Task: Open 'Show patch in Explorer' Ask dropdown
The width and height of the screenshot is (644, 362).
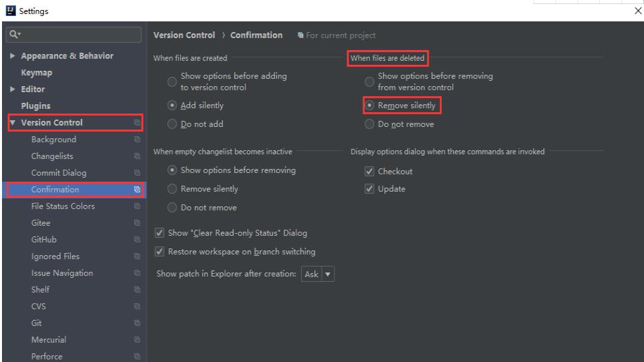Action: point(320,274)
